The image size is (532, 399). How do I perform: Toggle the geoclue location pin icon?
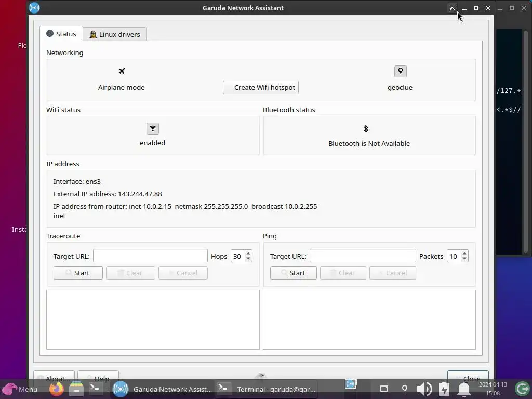click(401, 71)
